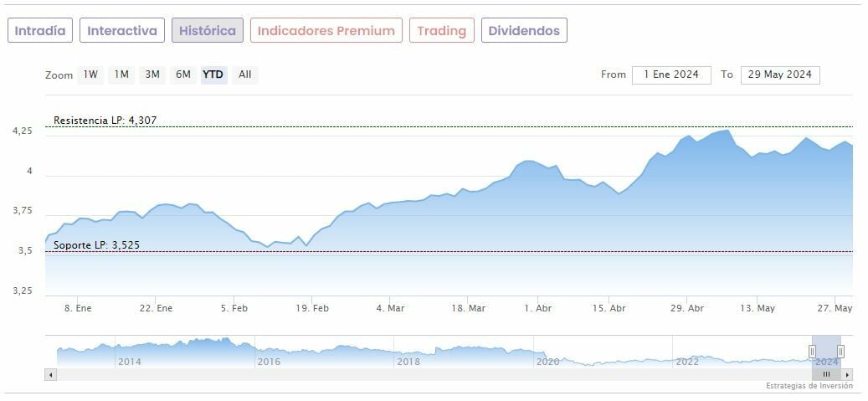This screenshot has width=868, height=401.
Task: Set zoom to 1M
Action: pos(121,75)
